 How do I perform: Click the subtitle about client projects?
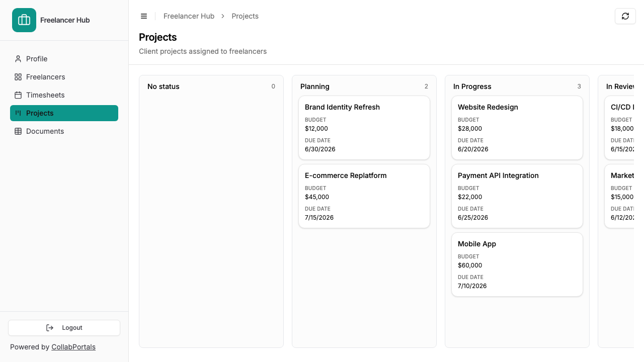coord(203,51)
